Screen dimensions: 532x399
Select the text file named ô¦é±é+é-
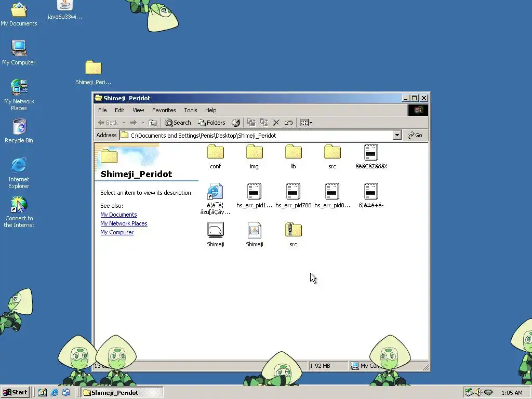point(371,195)
